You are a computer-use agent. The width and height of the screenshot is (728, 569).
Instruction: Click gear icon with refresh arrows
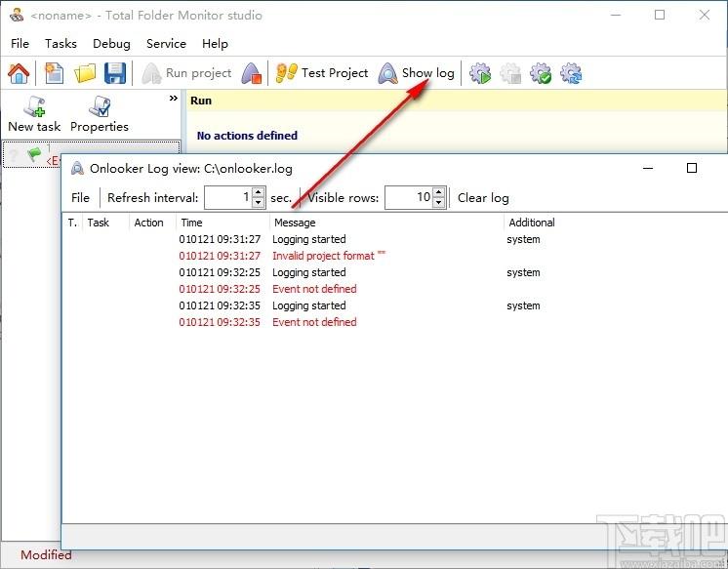(571, 73)
